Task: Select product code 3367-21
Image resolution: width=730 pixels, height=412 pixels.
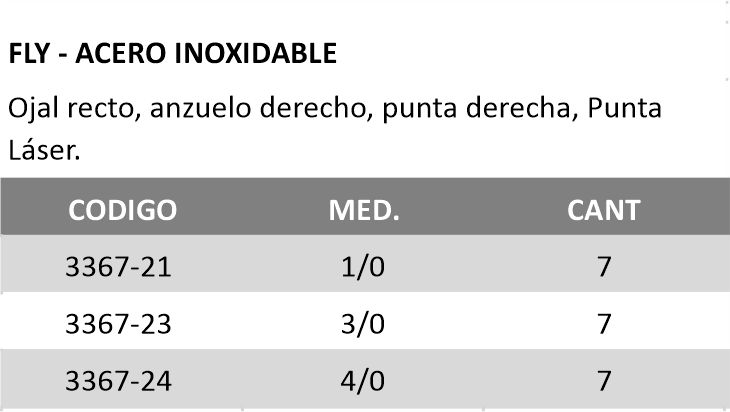Action: pyautogui.click(x=117, y=267)
